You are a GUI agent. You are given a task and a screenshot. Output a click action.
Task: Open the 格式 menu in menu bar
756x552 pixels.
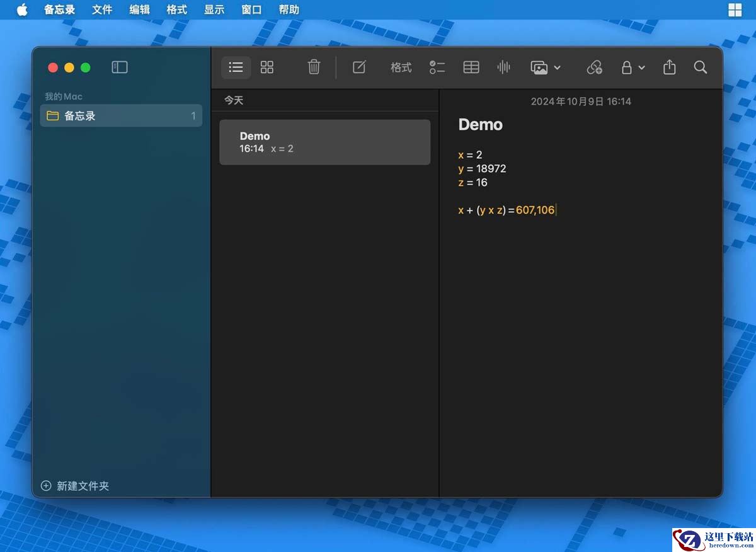[177, 9]
